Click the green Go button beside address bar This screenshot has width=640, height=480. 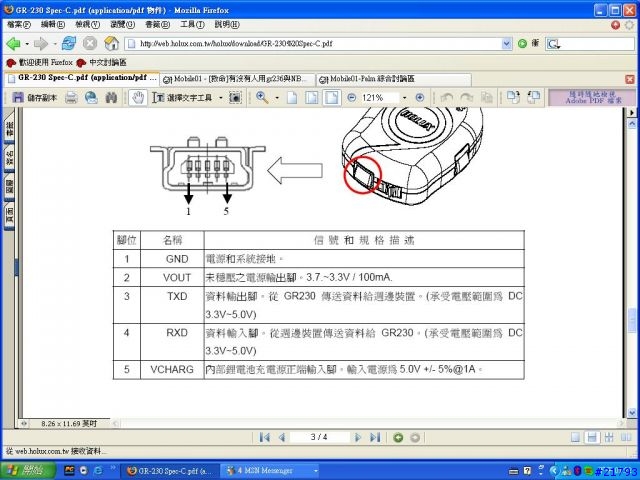[x=522, y=43]
